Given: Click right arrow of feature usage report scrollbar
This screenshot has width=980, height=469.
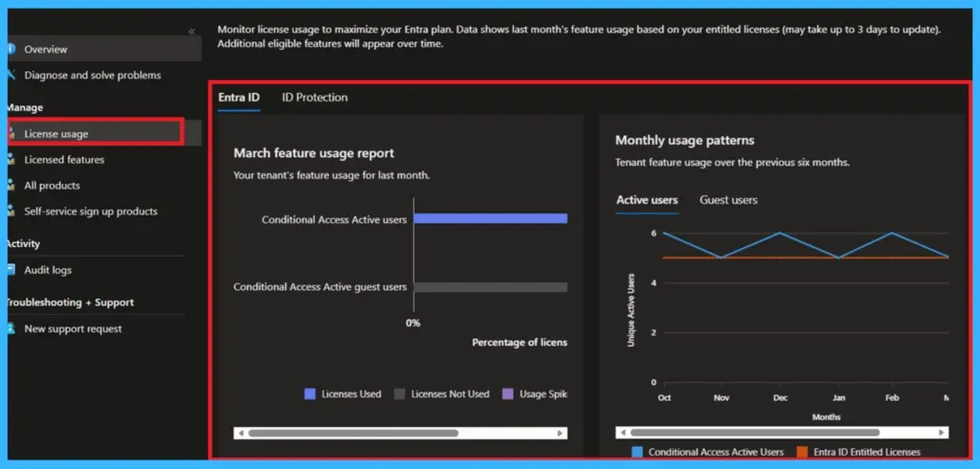Looking at the screenshot, I should coord(561,433).
